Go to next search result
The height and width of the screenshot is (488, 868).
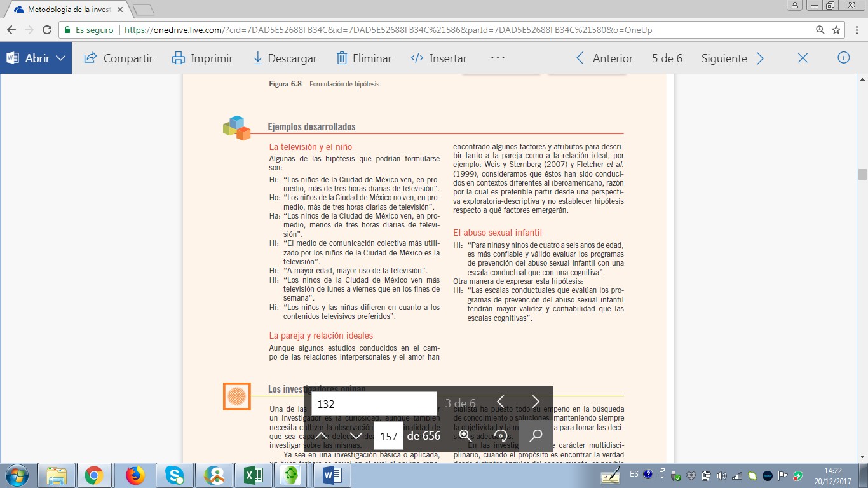click(536, 402)
